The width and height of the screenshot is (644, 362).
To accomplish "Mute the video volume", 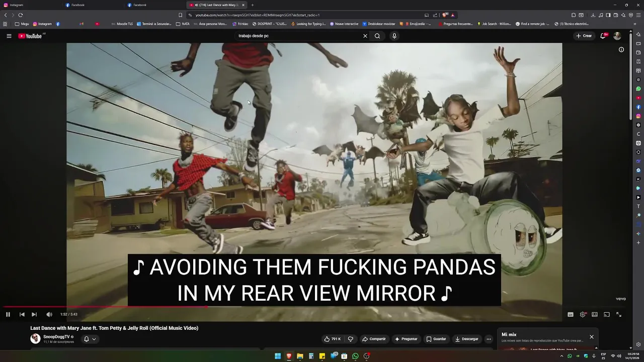I will coord(49,314).
